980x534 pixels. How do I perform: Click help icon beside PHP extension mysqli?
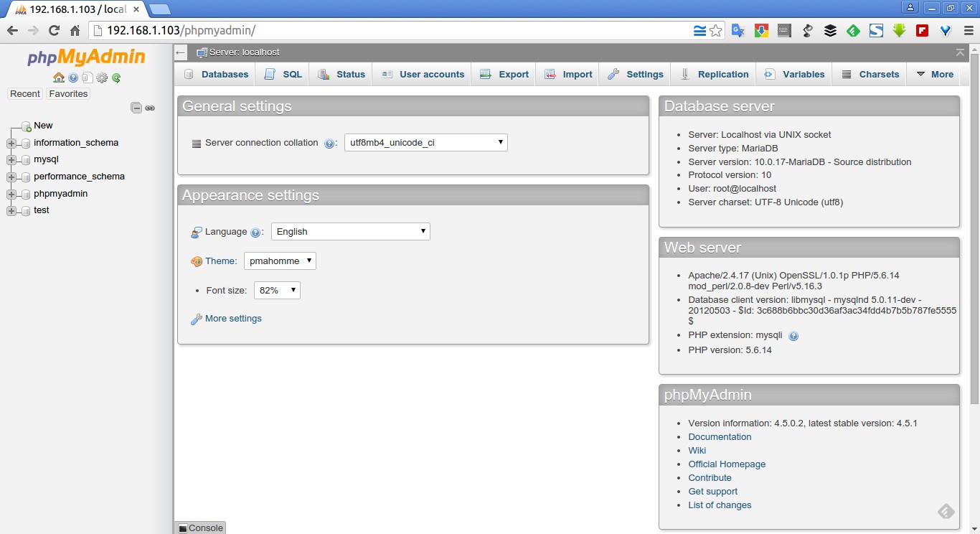coord(793,336)
